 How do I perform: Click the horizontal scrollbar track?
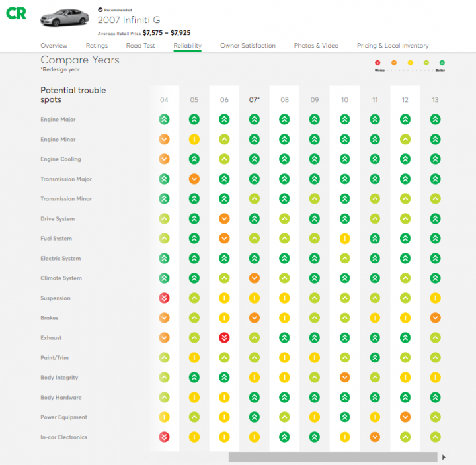point(333,457)
